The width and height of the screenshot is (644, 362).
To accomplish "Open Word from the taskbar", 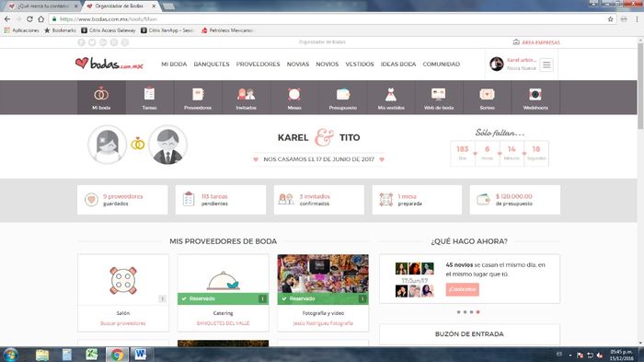I will pyautogui.click(x=141, y=355).
